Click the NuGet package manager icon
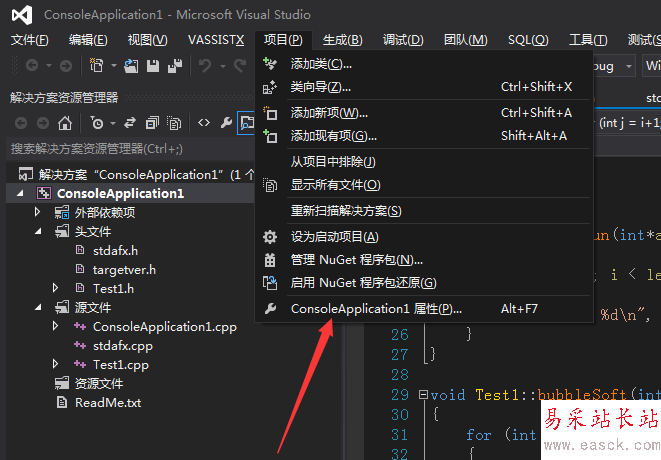Viewport: 661px width, 460px height. 270,260
